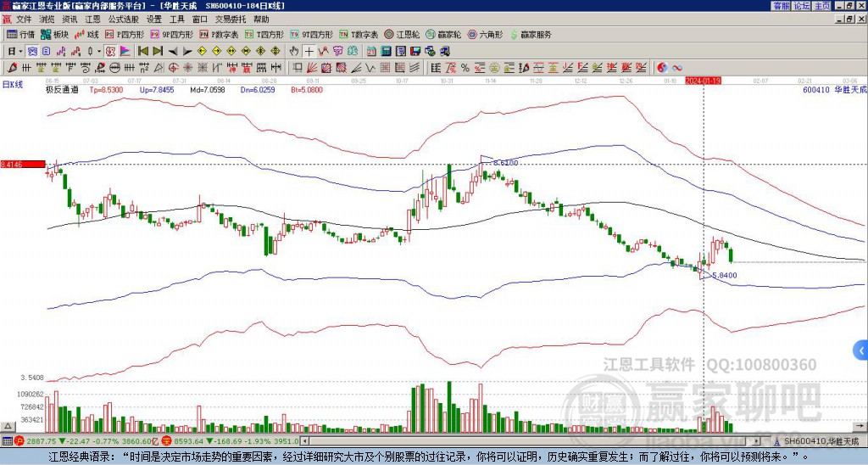Image resolution: width=868 pixels, height=465 pixels.
Task: Open the P数字表 tool
Action: click(220, 34)
